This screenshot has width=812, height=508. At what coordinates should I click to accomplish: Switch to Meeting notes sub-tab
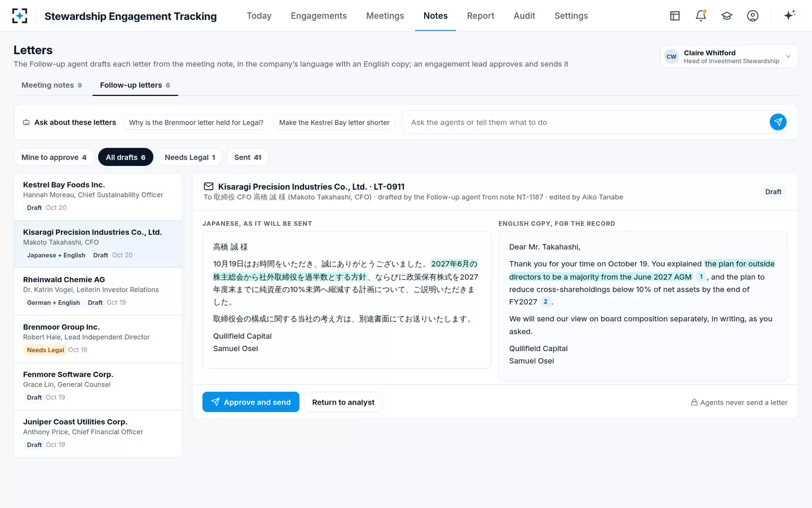coord(52,85)
